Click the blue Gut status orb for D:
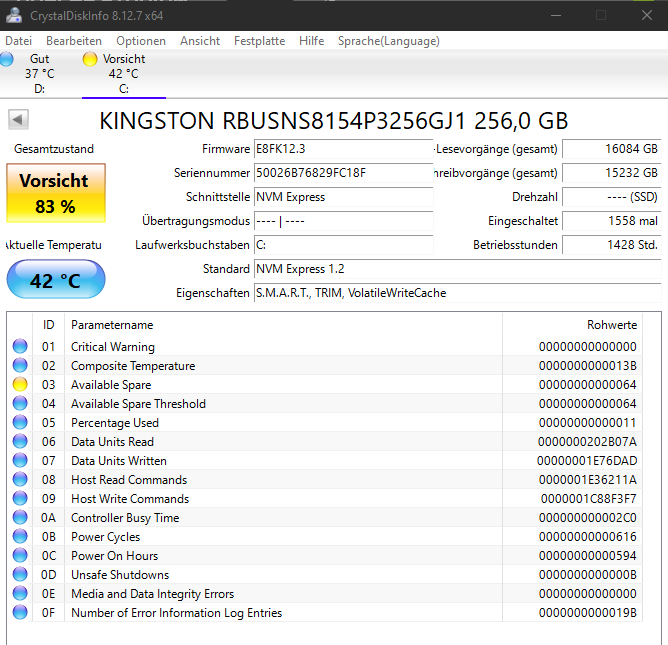Image resolution: width=668 pixels, height=645 pixels. 6,59
